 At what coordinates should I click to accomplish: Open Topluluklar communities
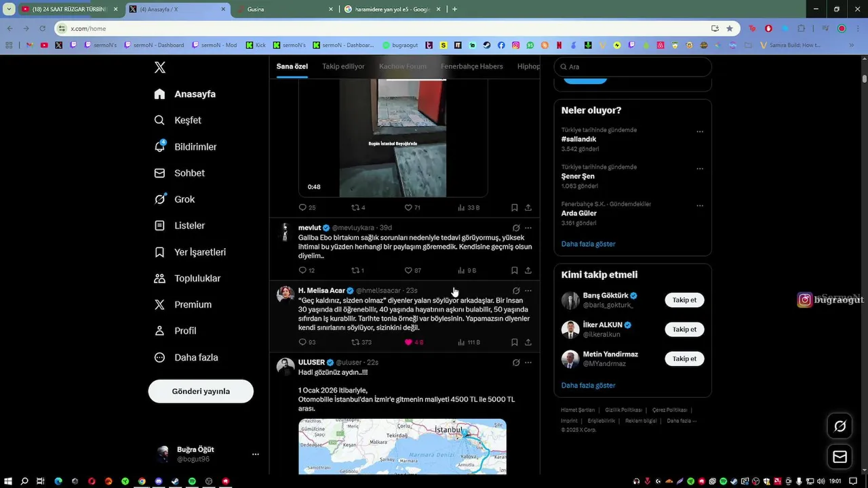(187, 278)
